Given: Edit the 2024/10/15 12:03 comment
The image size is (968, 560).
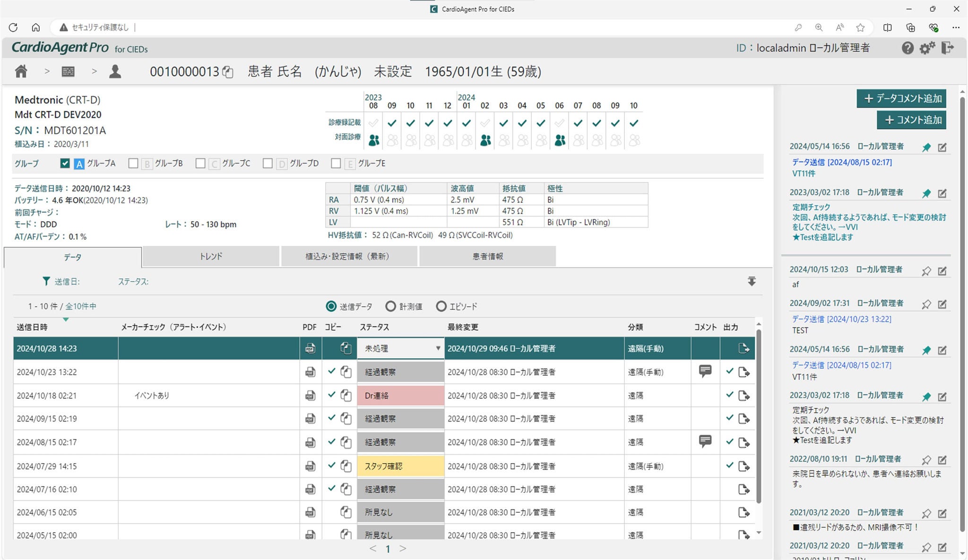Looking at the screenshot, I should [x=942, y=271].
